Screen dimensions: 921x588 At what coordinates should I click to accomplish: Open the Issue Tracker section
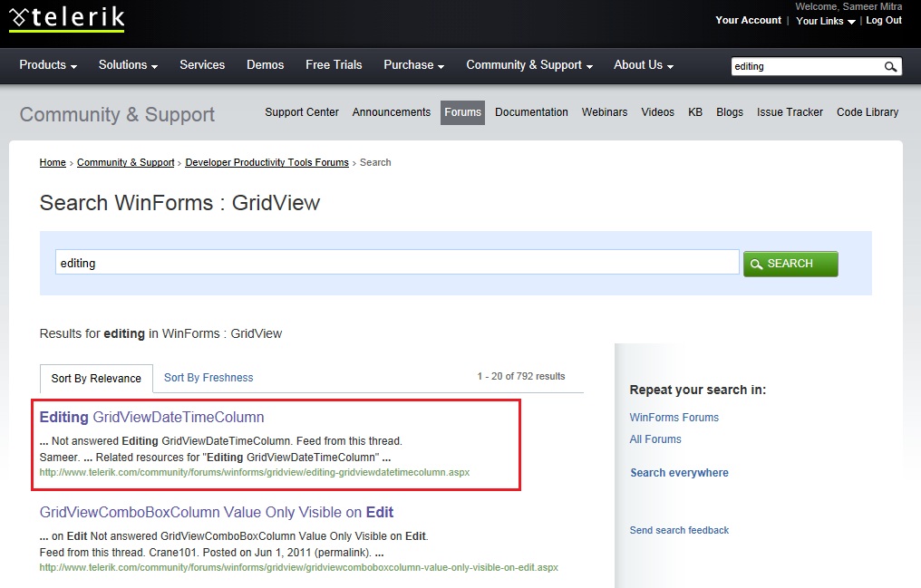coord(790,112)
